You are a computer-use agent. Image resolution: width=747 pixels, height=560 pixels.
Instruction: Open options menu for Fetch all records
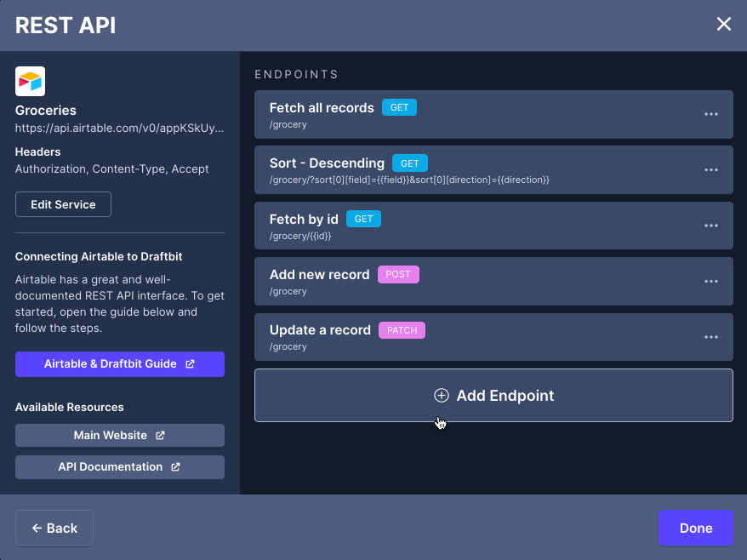point(710,114)
